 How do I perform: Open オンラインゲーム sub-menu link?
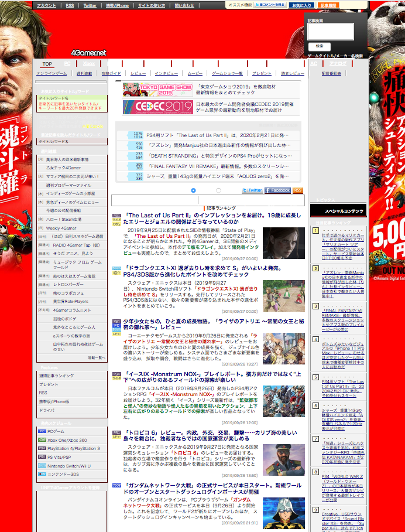(x=52, y=73)
